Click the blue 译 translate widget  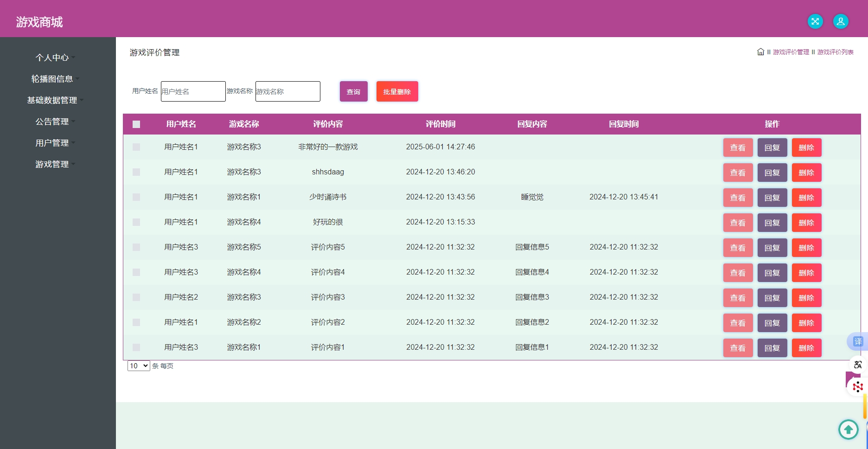pyautogui.click(x=857, y=341)
